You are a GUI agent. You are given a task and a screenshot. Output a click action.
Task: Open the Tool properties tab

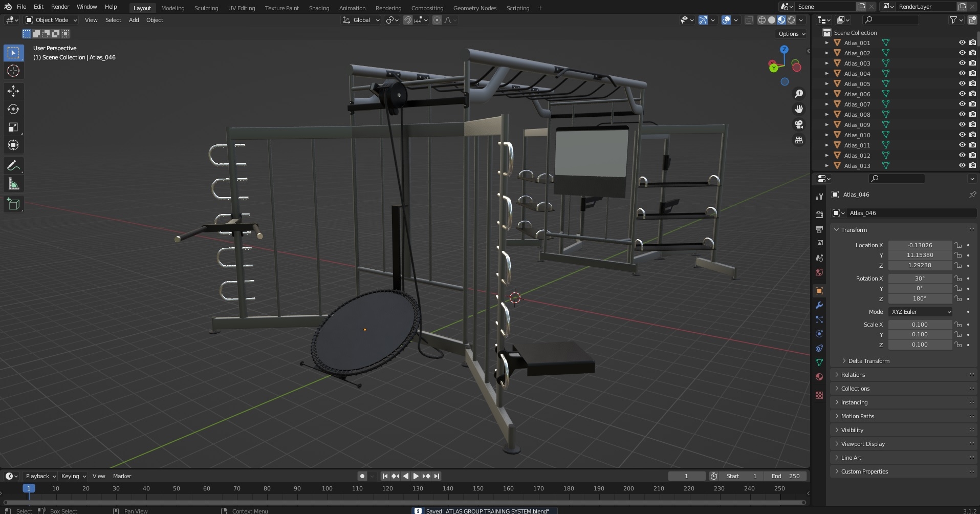[x=819, y=197]
